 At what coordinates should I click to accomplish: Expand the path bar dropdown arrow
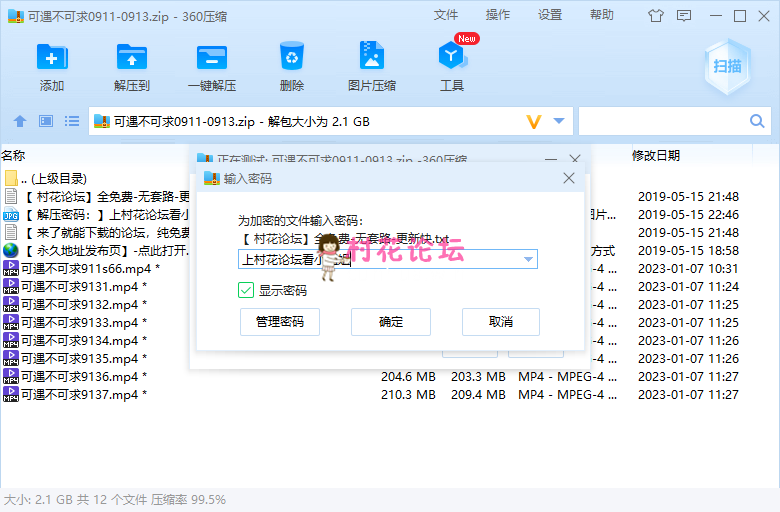point(559,121)
